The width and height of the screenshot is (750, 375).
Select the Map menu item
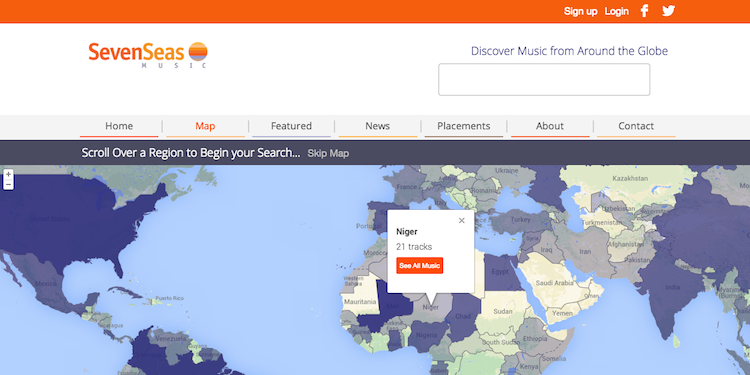pyautogui.click(x=205, y=126)
